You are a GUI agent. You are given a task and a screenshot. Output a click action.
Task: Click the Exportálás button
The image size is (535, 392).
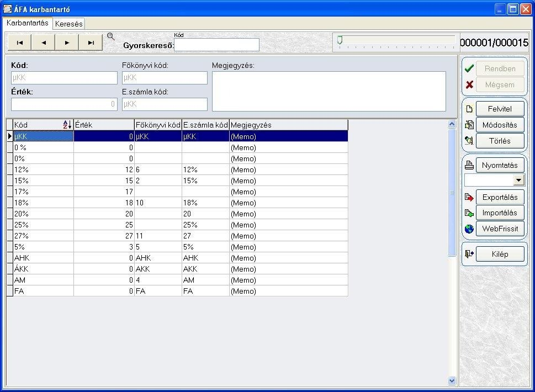point(500,197)
